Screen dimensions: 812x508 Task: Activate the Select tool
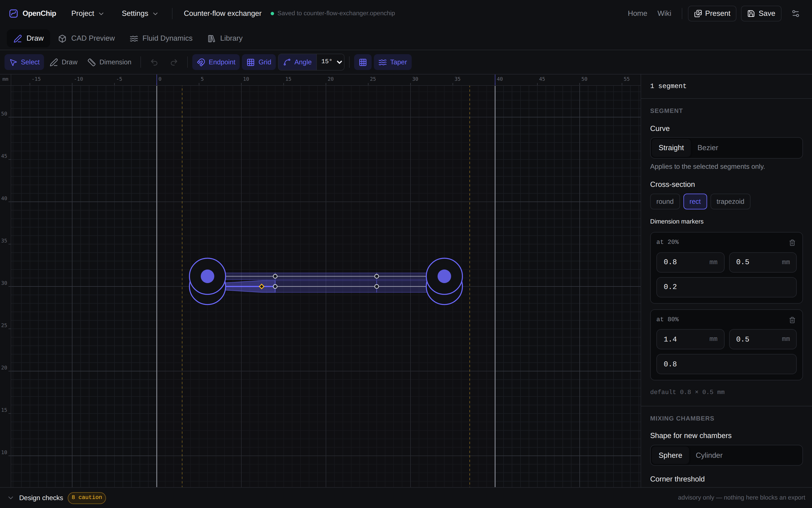pyautogui.click(x=25, y=62)
